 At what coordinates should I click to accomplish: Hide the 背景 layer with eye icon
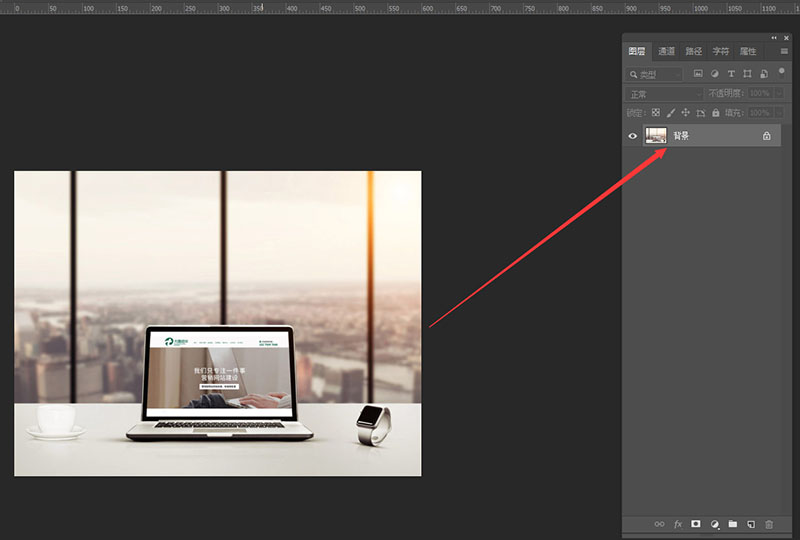(632, 136)
